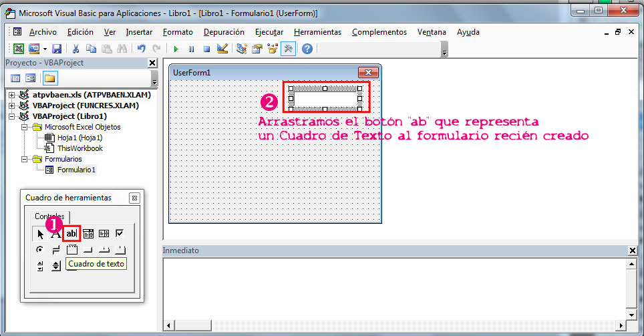Close the Inmediato window
The width and height of the screenshot is (644, 336).
click(633, 250)
